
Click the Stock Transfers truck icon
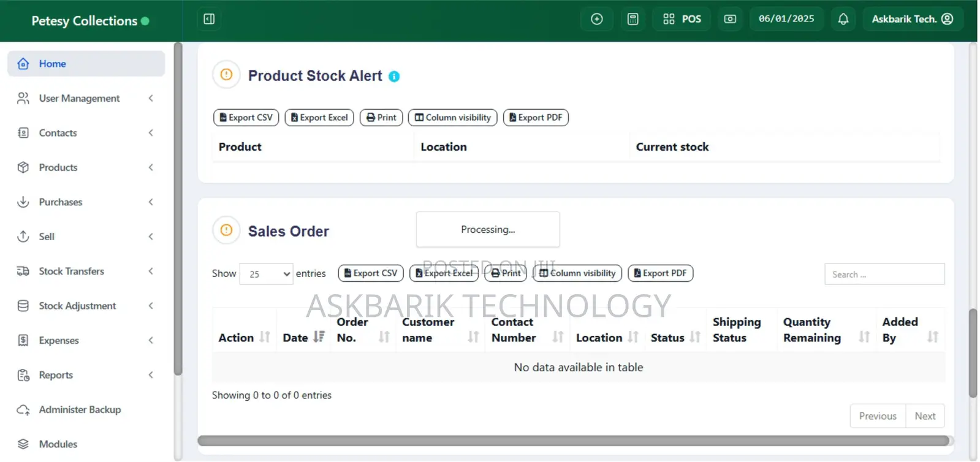tap(23, 271)
